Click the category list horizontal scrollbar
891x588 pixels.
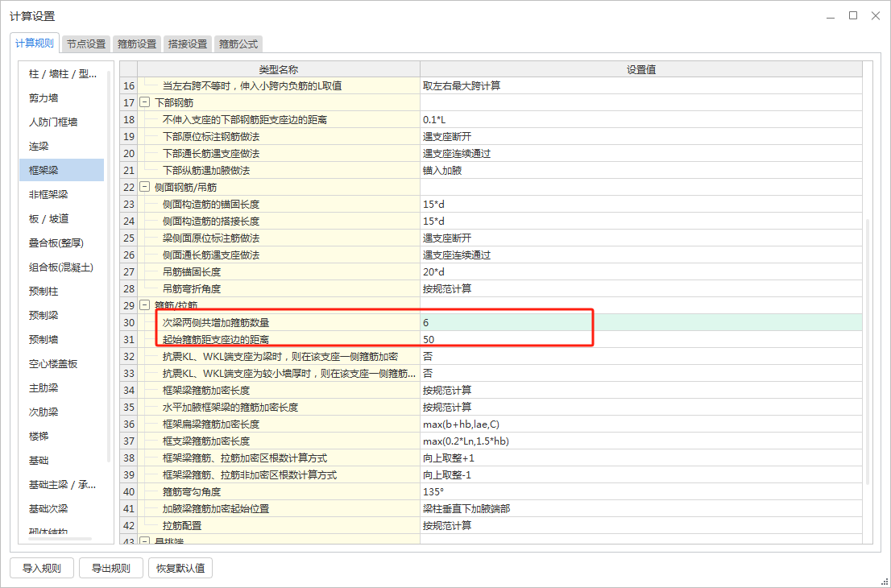tap(60, 539)
